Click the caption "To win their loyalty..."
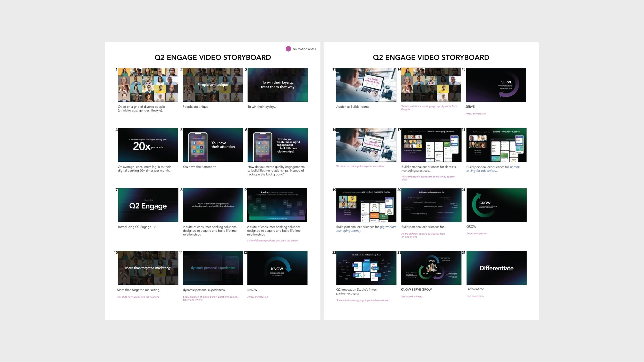 [x=261, y=107]
